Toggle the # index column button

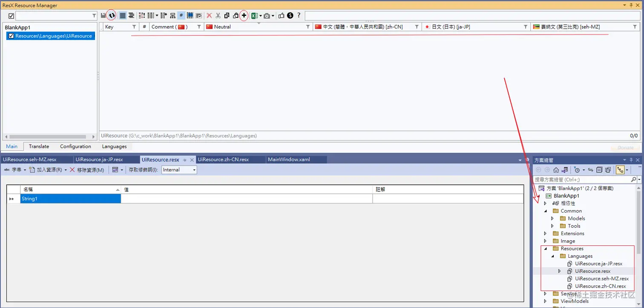coord(181,15)
